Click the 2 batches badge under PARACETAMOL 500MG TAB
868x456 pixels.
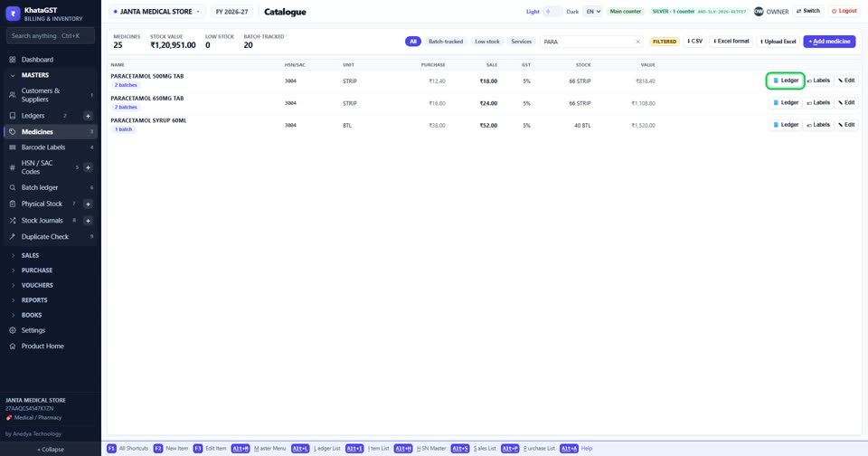coord(126,85)
